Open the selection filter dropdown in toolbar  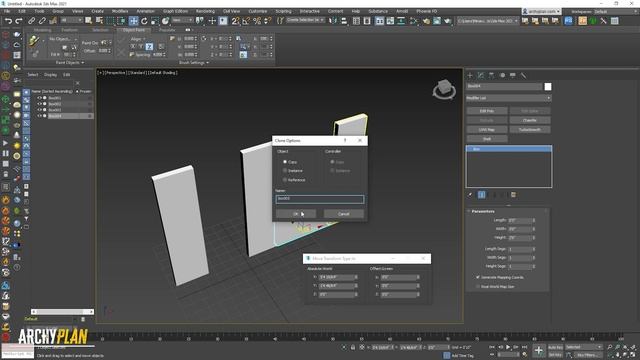71,20
